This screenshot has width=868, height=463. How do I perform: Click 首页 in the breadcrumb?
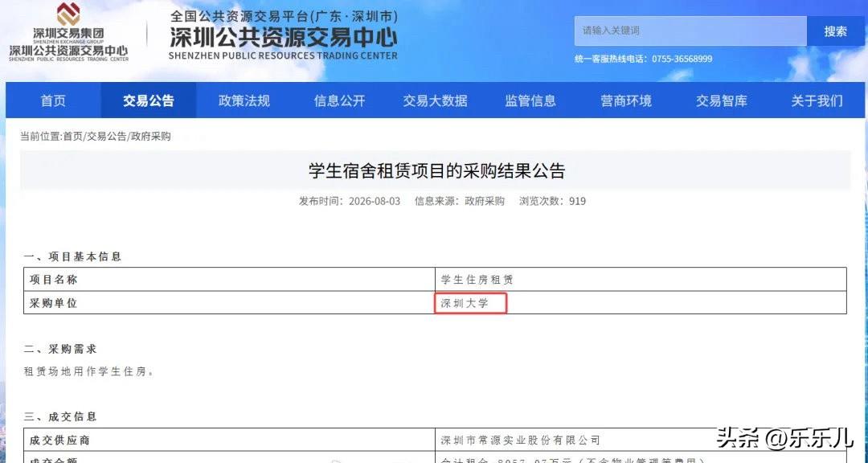tap(72, 136)
